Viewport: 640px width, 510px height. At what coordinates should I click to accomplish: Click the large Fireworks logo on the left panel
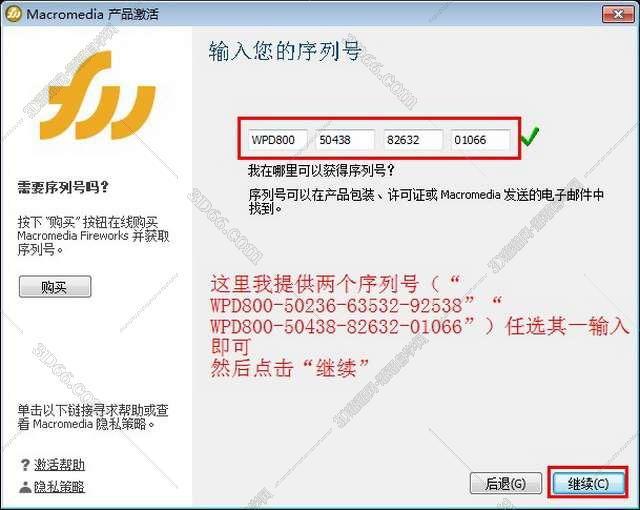click(97, 95)
